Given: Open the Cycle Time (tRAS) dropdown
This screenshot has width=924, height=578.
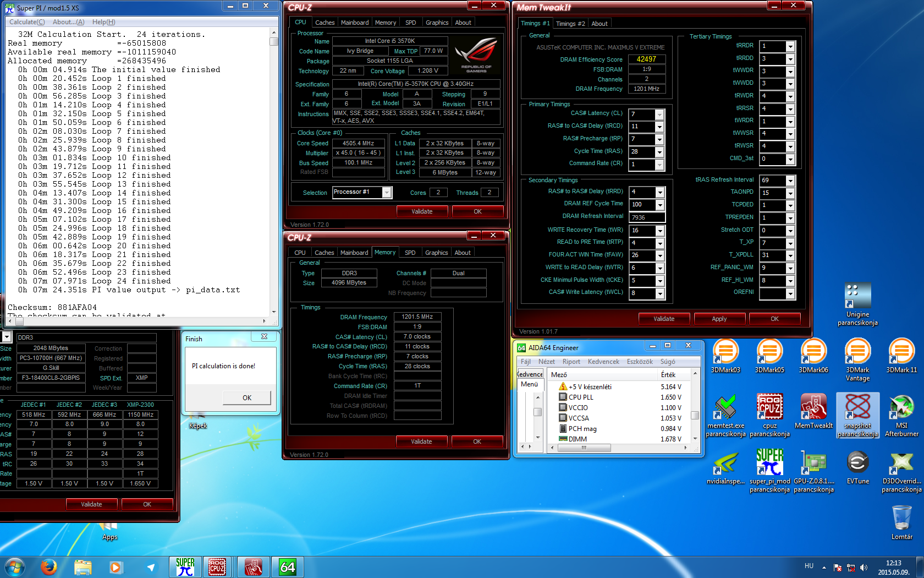Looking at the screenshot, I should point(659,152).
